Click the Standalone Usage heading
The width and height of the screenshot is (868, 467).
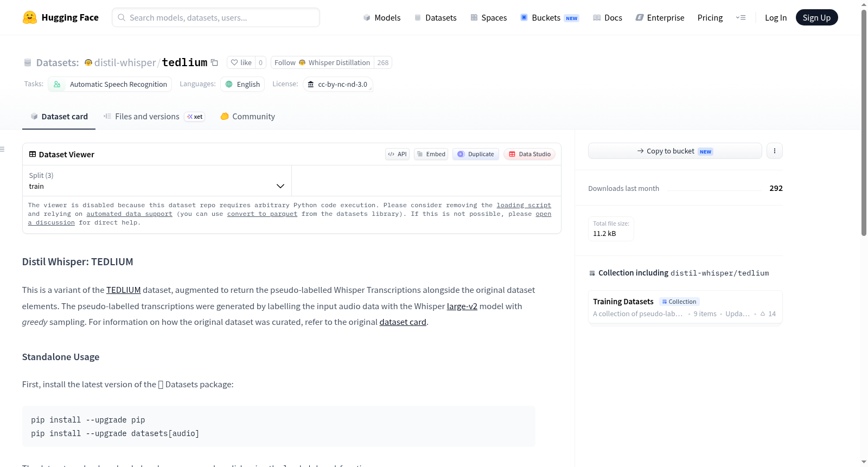(61, 357)
